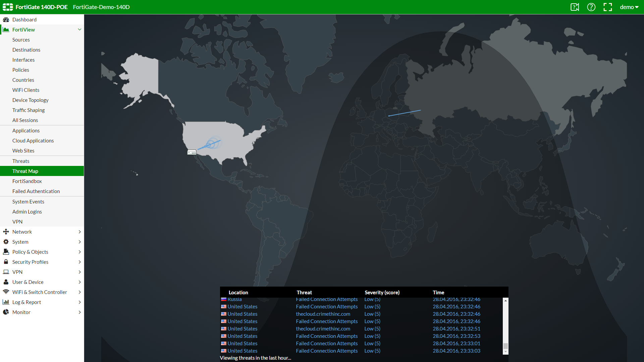Image resolution: width=644 pixels, height=362 pixels.
Task: Click the Dashboard gauge icon
Action: [x=6, y=20]
